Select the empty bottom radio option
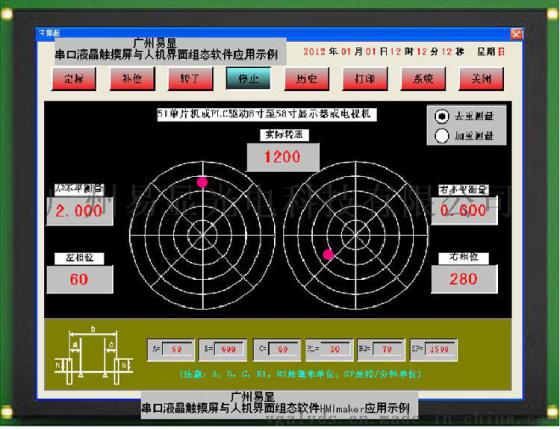The image size is (560, 430). pos(442,136)
